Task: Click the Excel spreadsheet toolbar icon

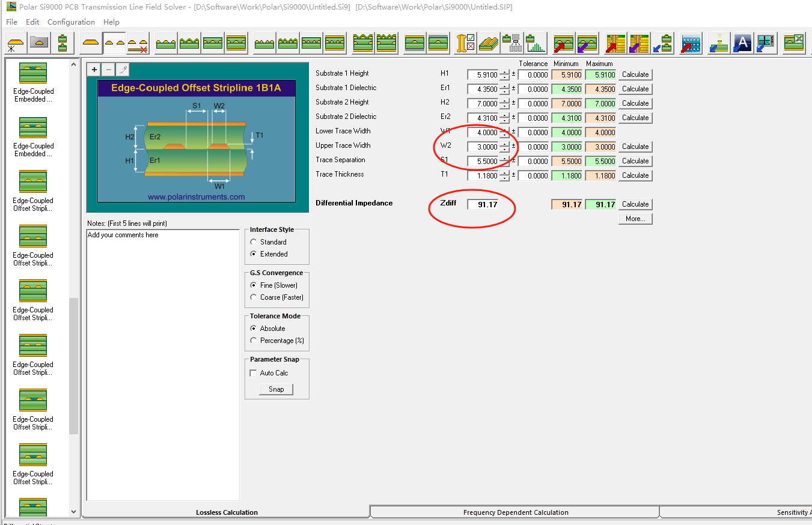Action: click(x=794, y=43)
